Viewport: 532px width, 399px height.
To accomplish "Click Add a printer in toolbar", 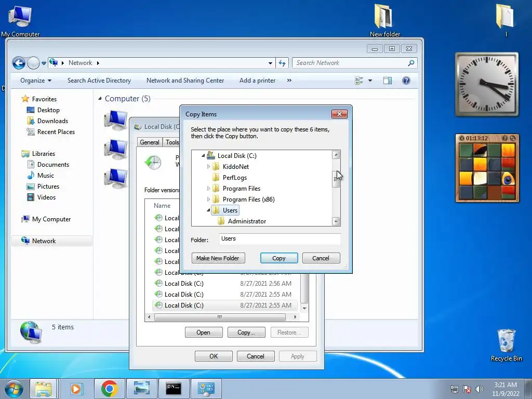I will click(x=258, y=81).
